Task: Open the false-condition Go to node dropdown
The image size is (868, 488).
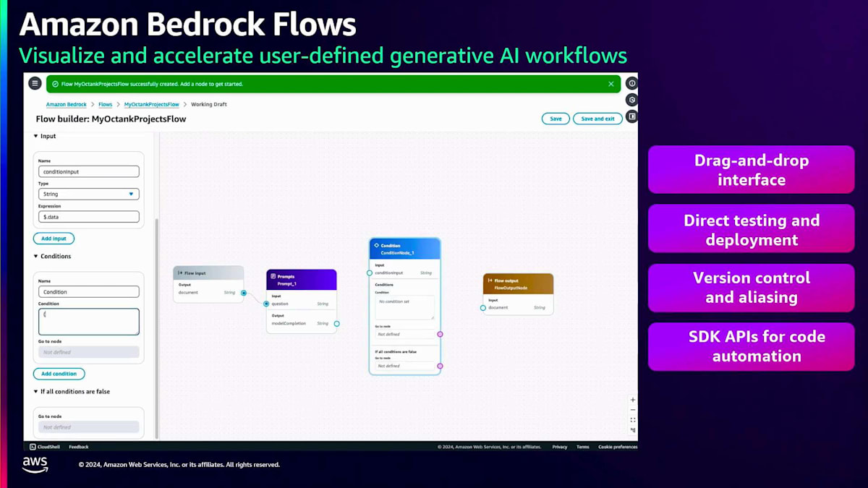Action: click(88, 427)
